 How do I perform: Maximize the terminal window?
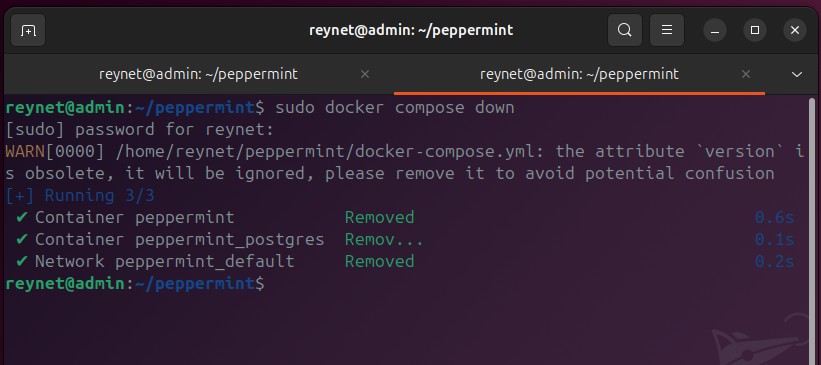click(x=755, y=30)
